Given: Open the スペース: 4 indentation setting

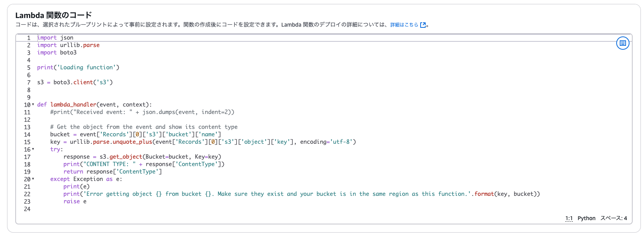Looking at the screenshot, I should click(613, 218).
